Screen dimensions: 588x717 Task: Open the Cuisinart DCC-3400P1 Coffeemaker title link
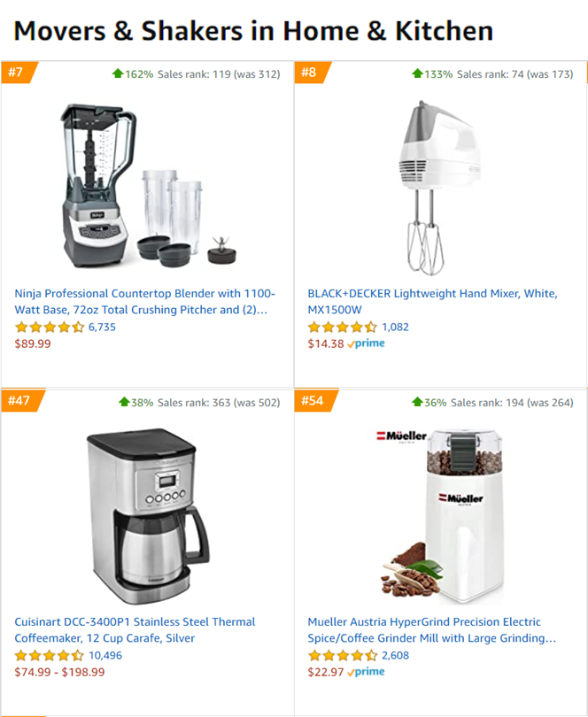[x=135, y=630]
